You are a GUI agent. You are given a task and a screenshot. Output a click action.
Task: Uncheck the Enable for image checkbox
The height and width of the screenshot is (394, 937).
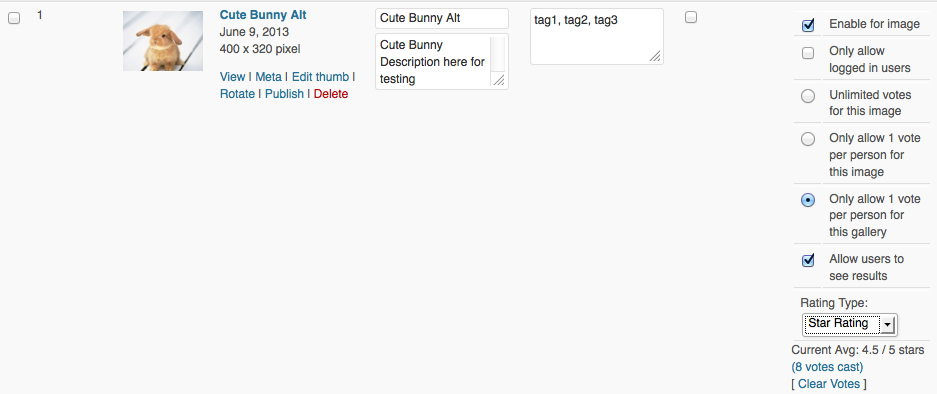point(808,25)
